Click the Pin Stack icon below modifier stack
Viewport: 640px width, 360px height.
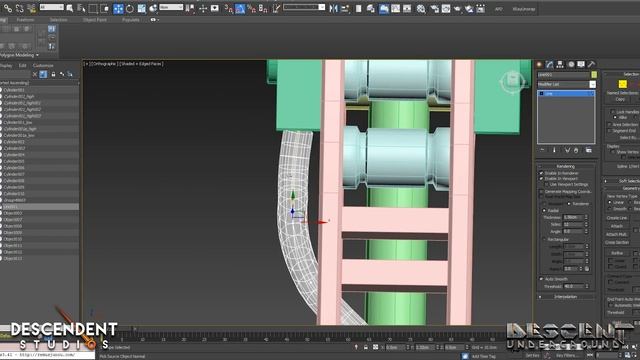pyautogui.click(x=542, y=150)
